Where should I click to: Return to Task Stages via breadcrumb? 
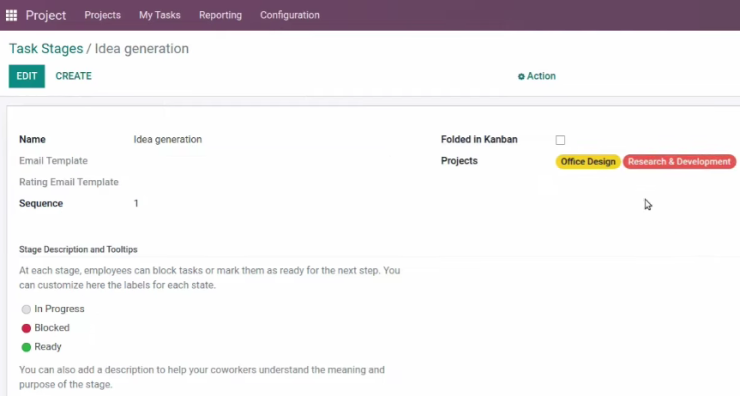[46, 49]
